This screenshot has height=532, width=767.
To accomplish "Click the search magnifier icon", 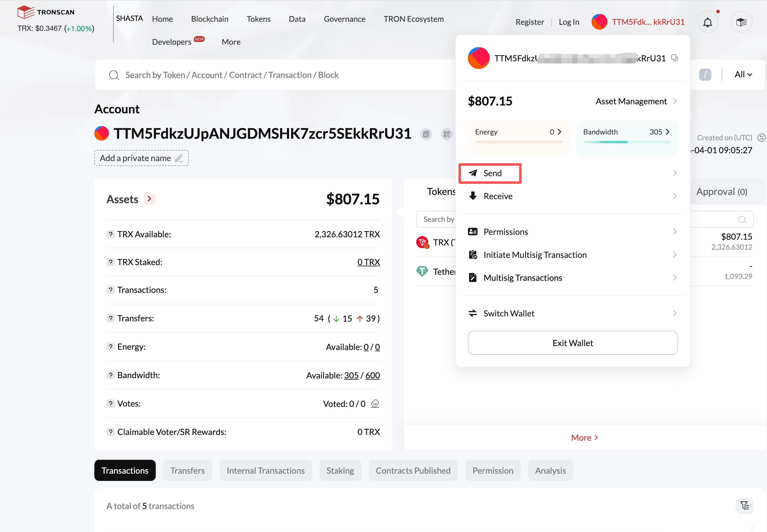I will pyautogui.click(x=114, y=75).
